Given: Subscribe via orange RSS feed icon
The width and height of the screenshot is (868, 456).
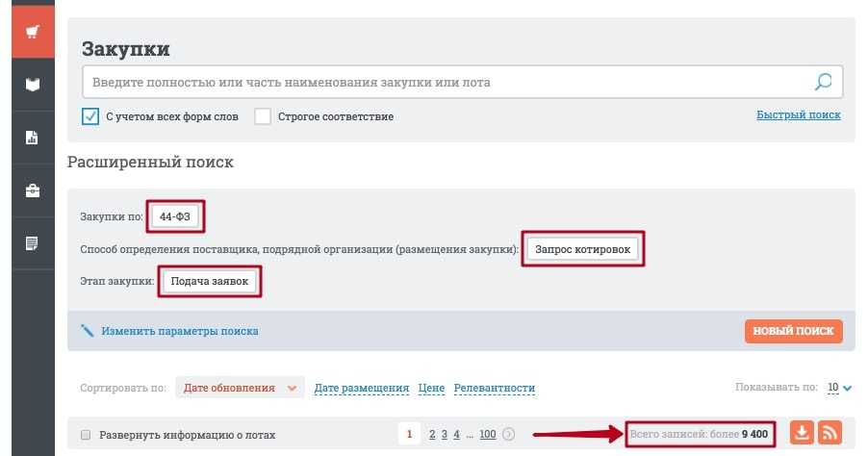Looking at the screenshot, I should [x=830, y=434].
